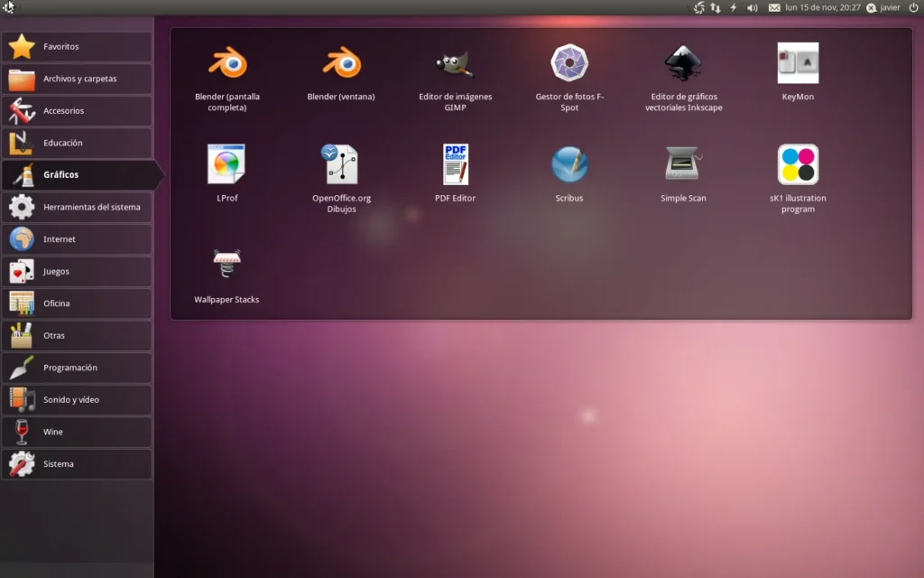Image resolution: width=924 pixels, height=578 pixels.
Task: Open Simple Scan application
Action: tap(683, 165)
